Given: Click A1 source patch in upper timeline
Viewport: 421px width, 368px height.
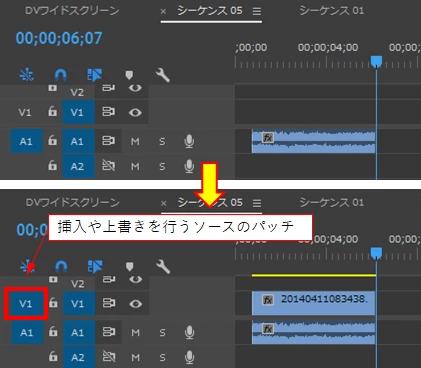Looking at the screenshot, I should pyautogui.click(x=26, y=141).
